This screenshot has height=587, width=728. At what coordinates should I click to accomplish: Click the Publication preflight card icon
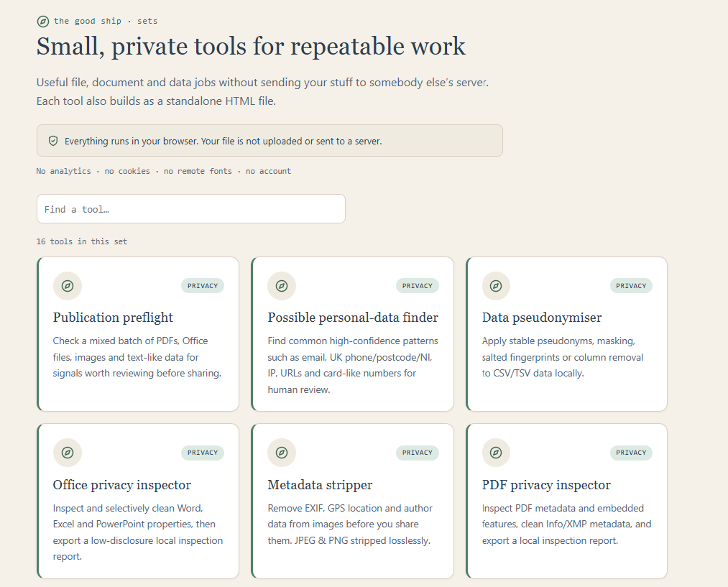click(x=68, y=286)
